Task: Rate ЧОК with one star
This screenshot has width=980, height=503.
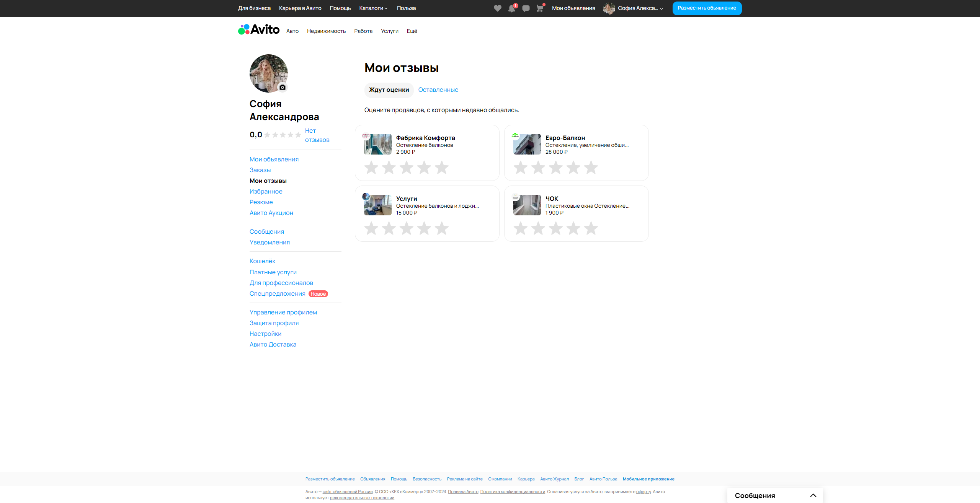Action: (521, 228)
